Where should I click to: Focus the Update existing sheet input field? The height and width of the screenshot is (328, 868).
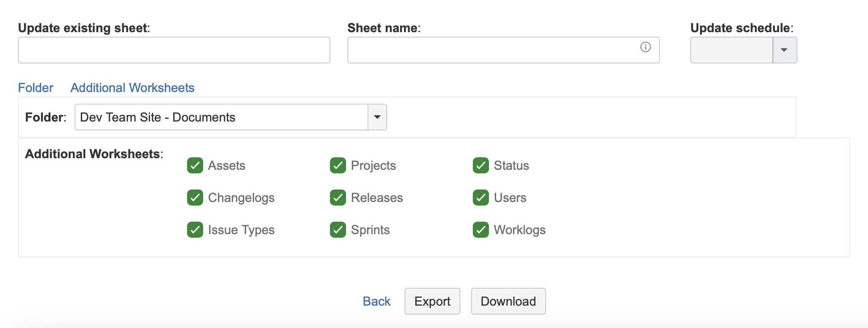click(174, 50)
